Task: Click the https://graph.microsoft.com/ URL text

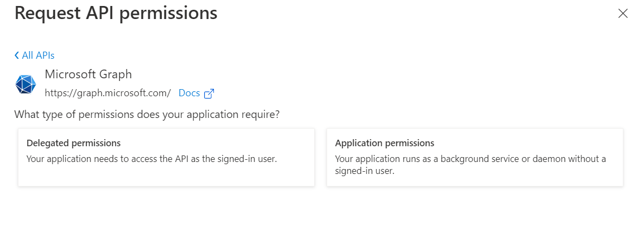Action: coord(108,93)
